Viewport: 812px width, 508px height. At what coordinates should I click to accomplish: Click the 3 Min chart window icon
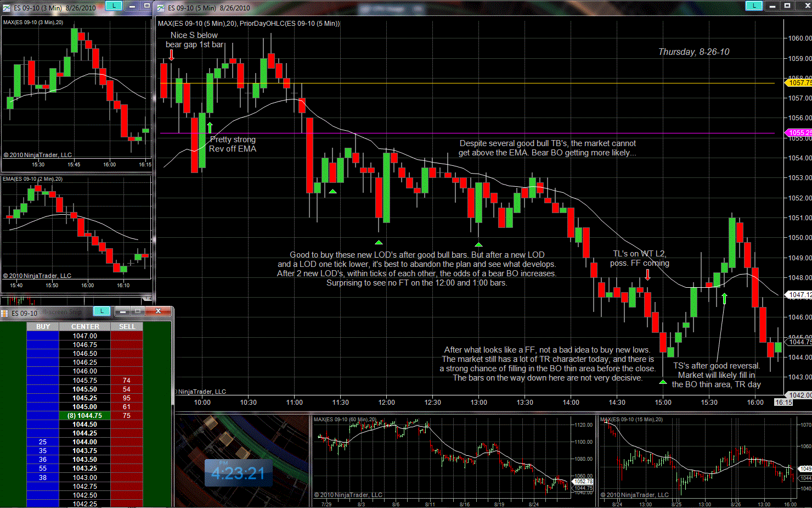(x=7, y=8)
